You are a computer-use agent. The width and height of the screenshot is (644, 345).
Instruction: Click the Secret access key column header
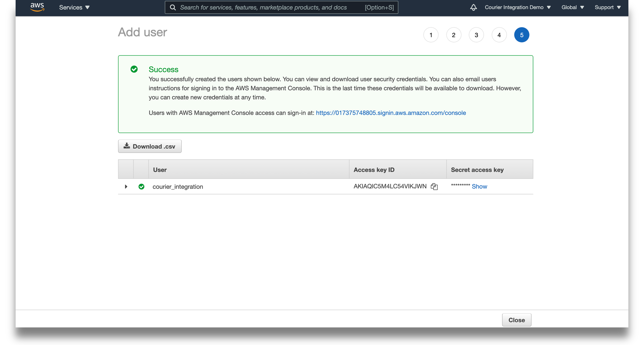(490, 170)
